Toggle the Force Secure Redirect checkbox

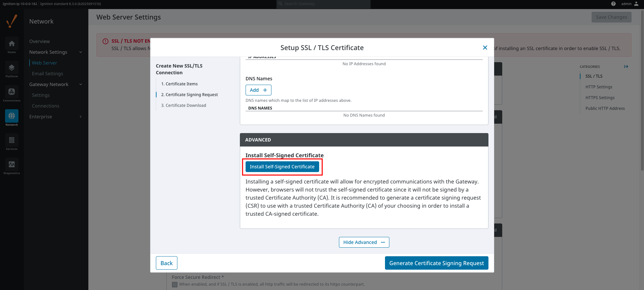[175, 285]
